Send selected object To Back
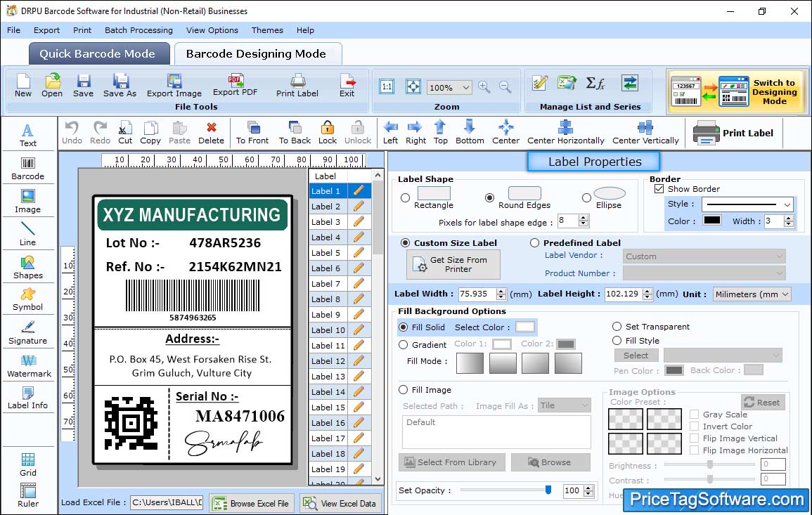The width and height of the screenshot is (812, 515). [295, 133]
